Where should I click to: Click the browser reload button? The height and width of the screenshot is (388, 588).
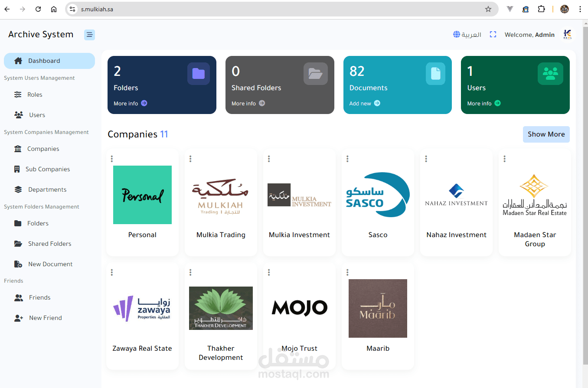tap(38, 9)
